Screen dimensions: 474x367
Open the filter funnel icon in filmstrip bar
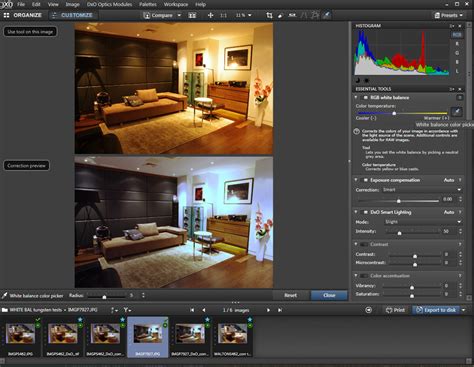[127, 310]
